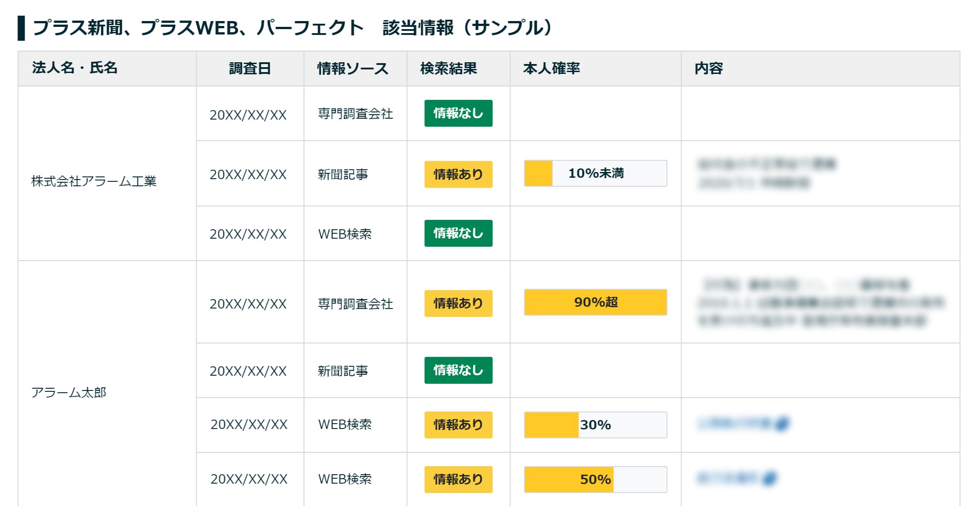
Task: Click 情報なし badge in first WEB検索 row
Action: 458,233
